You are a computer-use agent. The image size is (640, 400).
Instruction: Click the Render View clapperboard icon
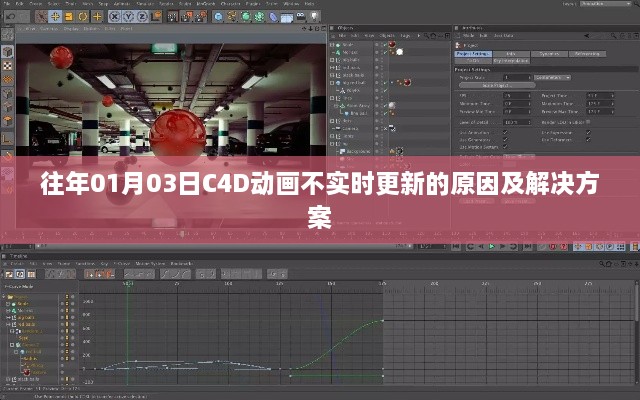click(x=173, y=17)
